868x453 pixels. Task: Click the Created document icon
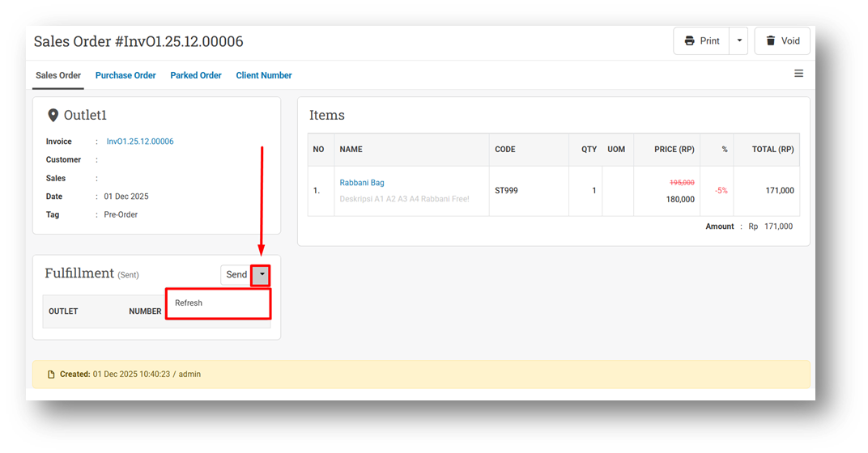[x=51, y=375]
